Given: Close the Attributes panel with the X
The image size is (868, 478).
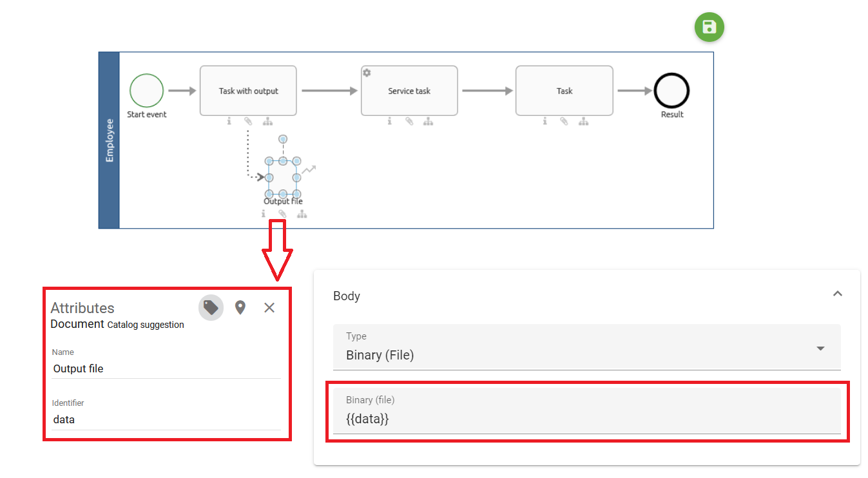Looking at the screenshot, I should (x=269, y=307).
